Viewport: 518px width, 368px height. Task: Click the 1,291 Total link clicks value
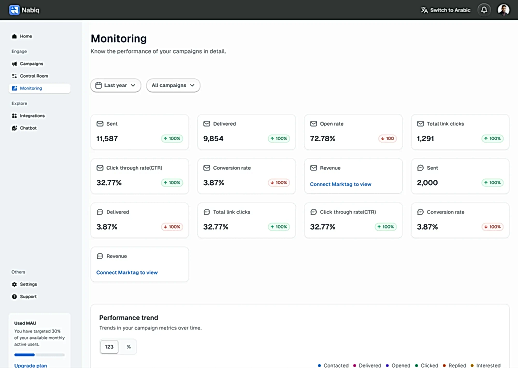425,139
